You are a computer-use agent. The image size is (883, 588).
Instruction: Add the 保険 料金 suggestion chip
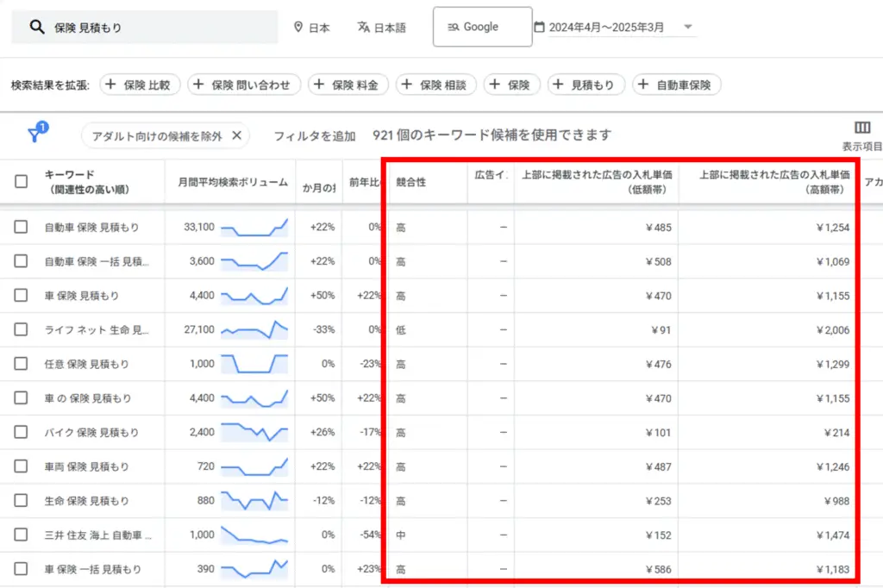(348, 85)
